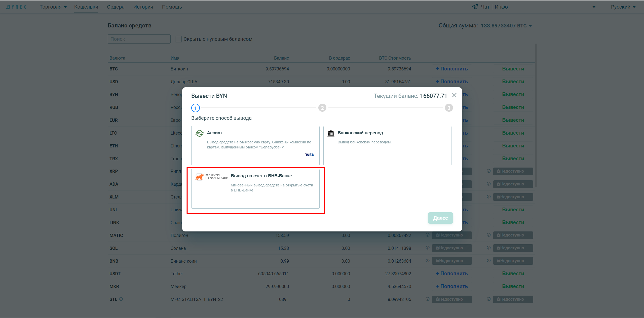Click info icon beside SOL withdraw Недоступно

[x=488, y=248]
